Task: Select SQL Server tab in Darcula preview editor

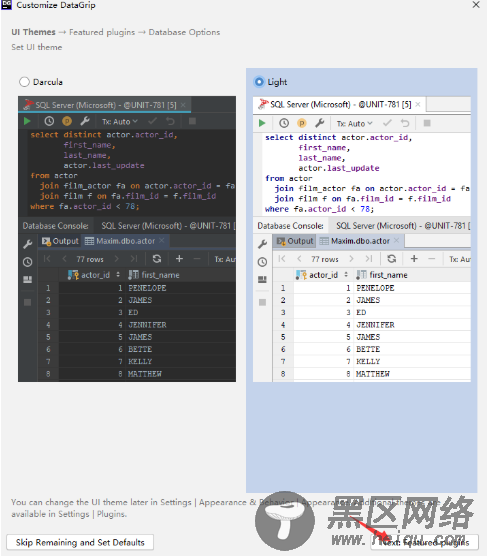Action: [x=105, y=105]
